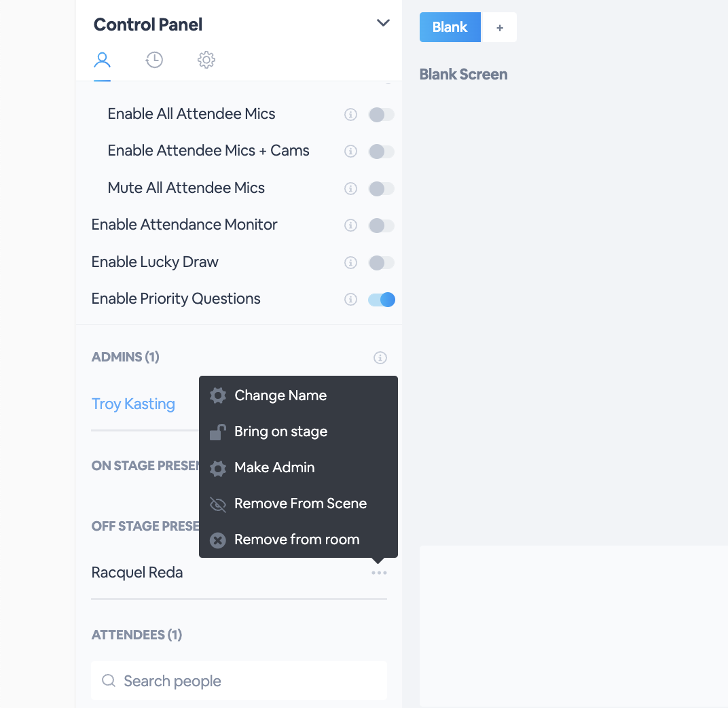
Task: Click the info icon next to ADMINS heading
Action: point(380,357)
